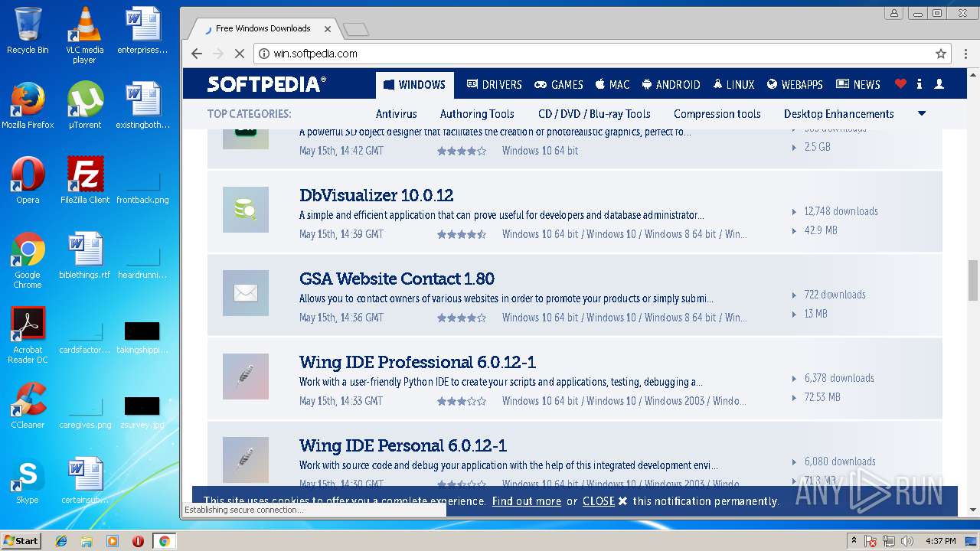The height and width of the screenshot is (551, 980).
Task: Close the Free Windows Downloads tab
Action: point(328,28)
